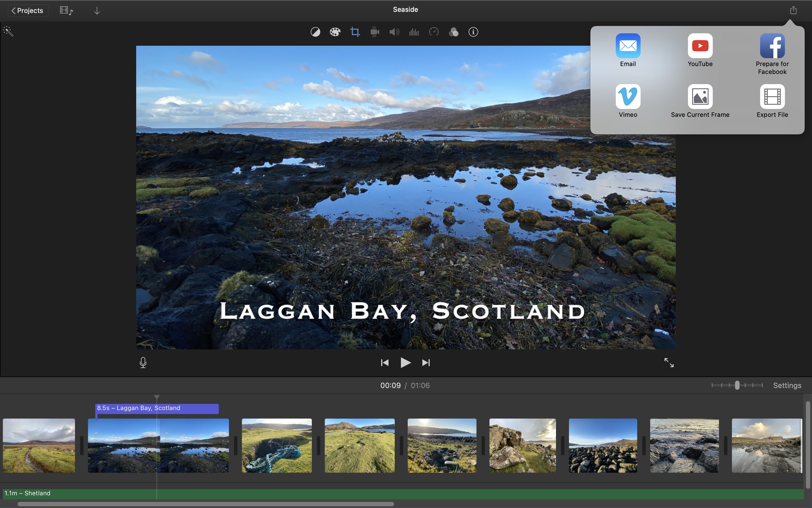Open the stabilization camera tool
This screenshot has height=508, width=812.
374,32
